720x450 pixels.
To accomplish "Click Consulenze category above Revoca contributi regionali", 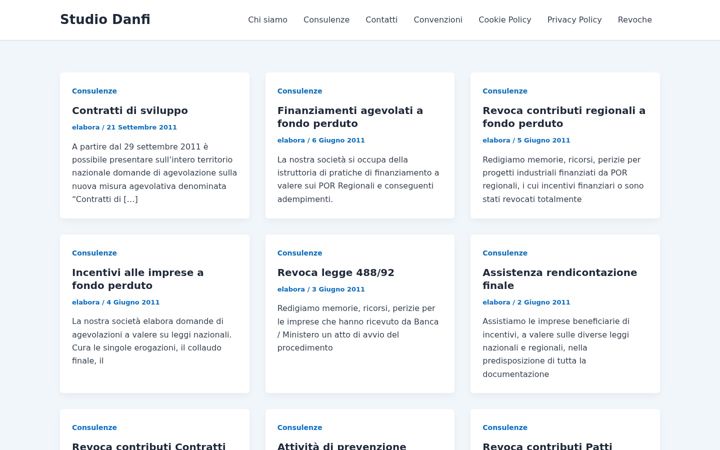I will (505, 91).
